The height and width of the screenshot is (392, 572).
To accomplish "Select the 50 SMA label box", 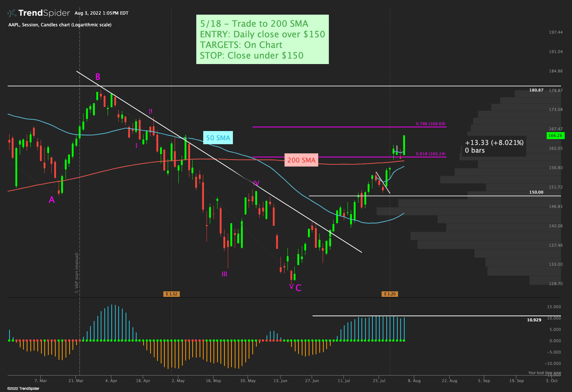I will pyautogui.click(x=218, y=138).
